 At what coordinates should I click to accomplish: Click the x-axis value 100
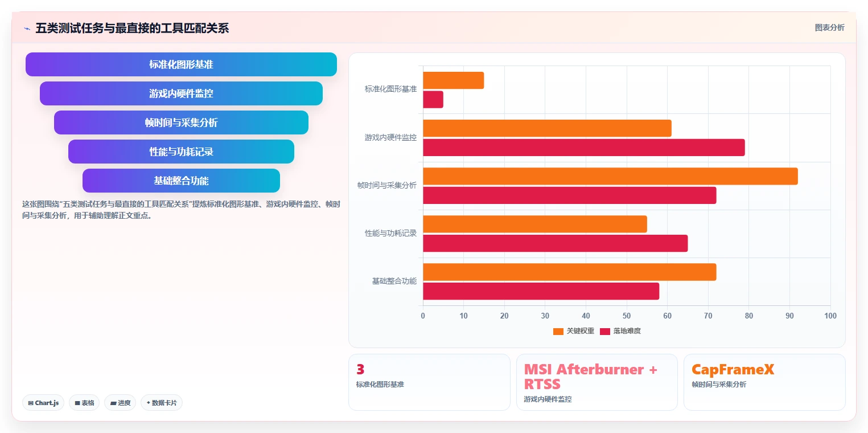[x=830, y=316]
